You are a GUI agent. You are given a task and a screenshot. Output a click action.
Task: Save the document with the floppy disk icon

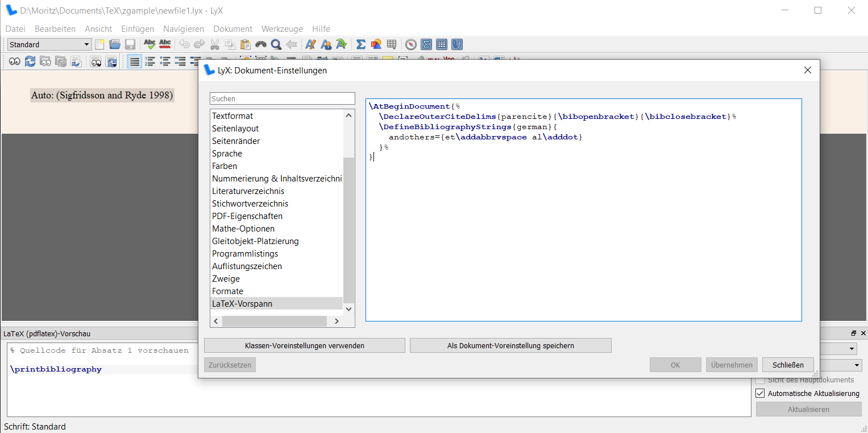[130, 44]
